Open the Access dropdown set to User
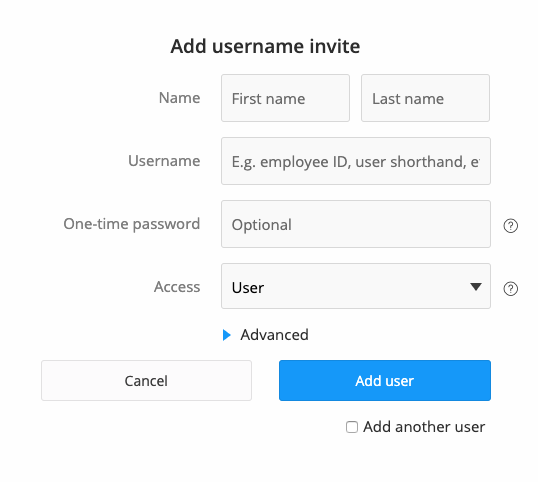The height and width of the screenshot is (482, 538). pyautogui.click(x=356, y=286)
